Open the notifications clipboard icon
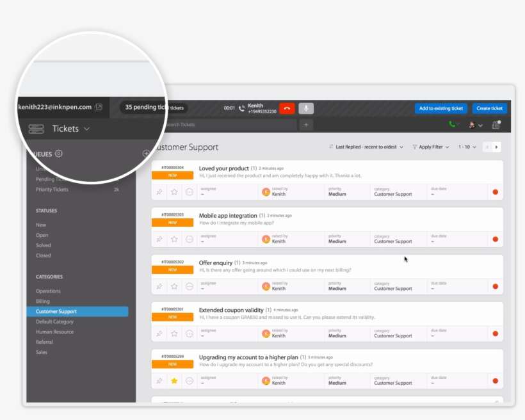The width and height of the screenshot is (525, 420). click(496, 125)
